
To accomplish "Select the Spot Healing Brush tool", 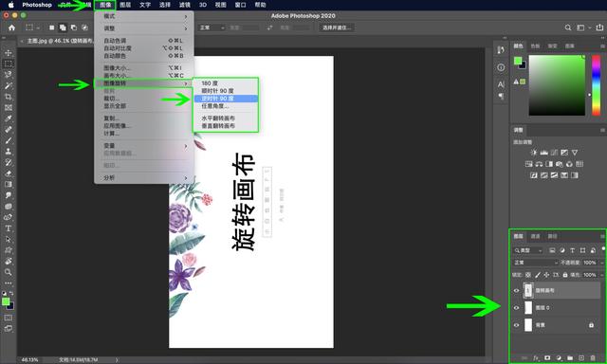I will click(x=9, y=130).
